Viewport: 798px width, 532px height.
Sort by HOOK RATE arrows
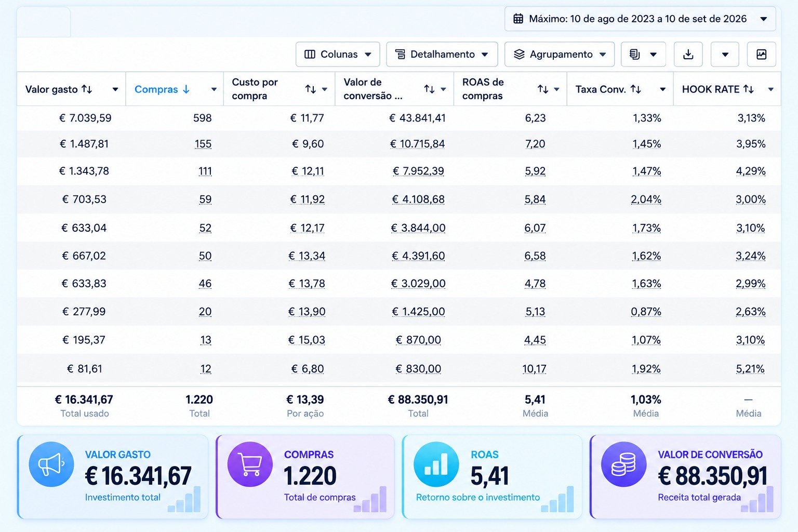pos(749,89)
